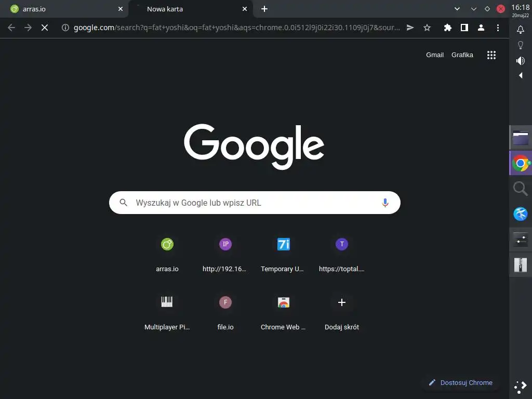Open the https://toptal... shortcut
532x399 pixels.
click(x=342, y=255)
